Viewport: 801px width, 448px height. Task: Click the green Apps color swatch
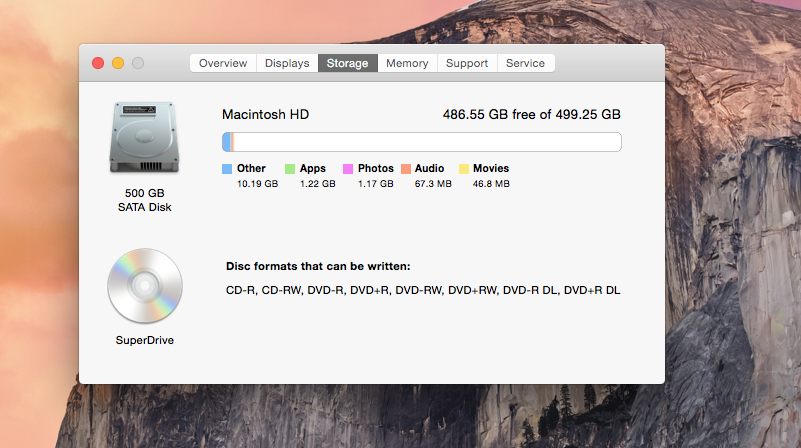coord(290,169)
